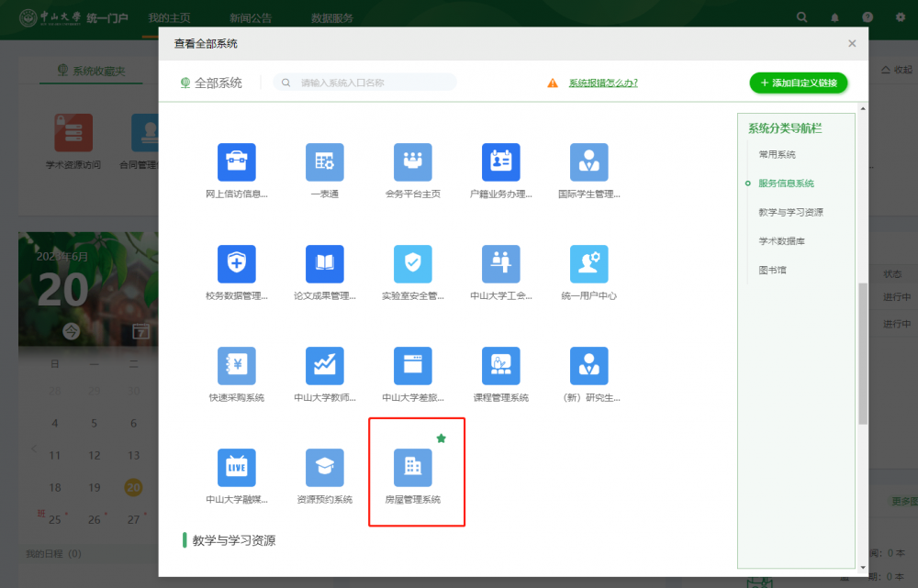This screenshot has height=588, width=918.
Task: Click the 添加自定义链接 button
Action: click(x=799, y=83)
